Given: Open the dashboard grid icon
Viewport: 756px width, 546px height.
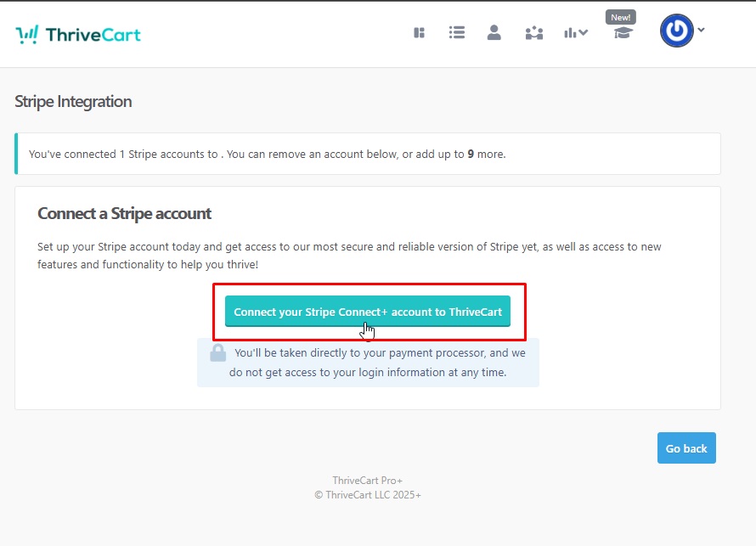Looking at the screenshot, I should pyautogui.click(x=419, y=33).
